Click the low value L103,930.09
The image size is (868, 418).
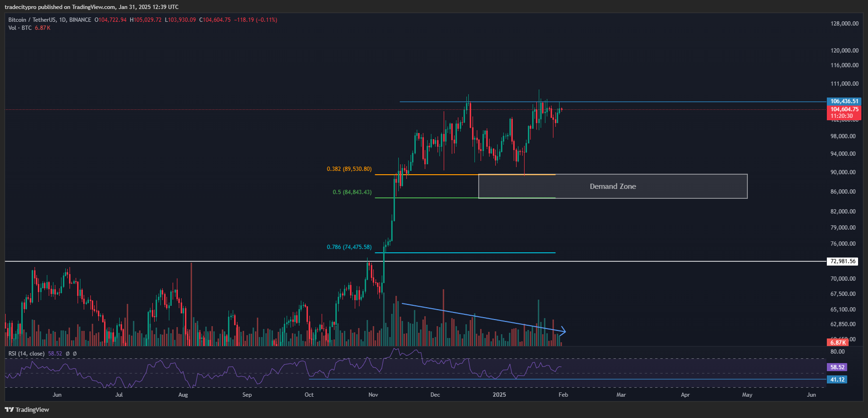(180, 20)
